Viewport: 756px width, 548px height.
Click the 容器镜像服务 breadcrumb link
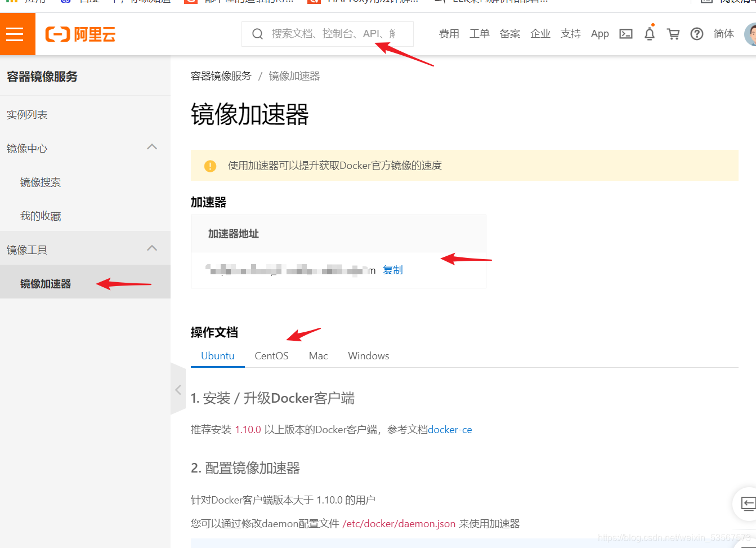221,76
